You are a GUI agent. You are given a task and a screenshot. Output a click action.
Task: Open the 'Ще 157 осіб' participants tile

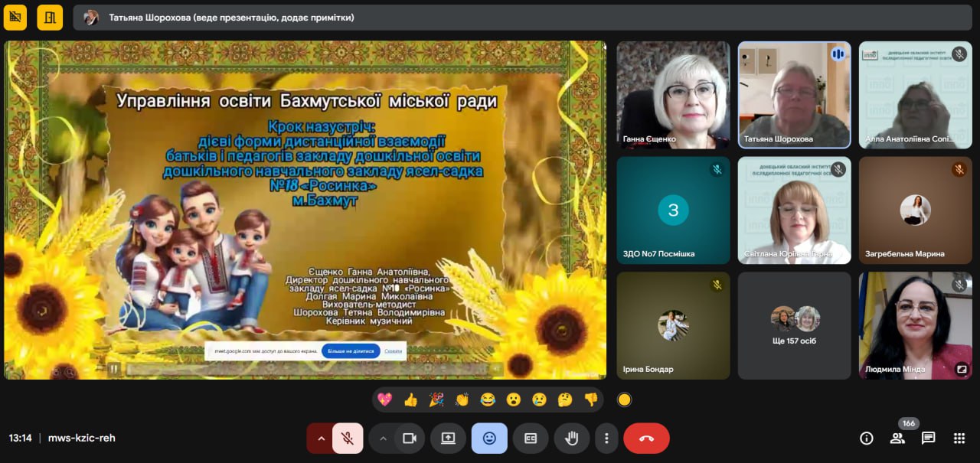pos(794,325)
